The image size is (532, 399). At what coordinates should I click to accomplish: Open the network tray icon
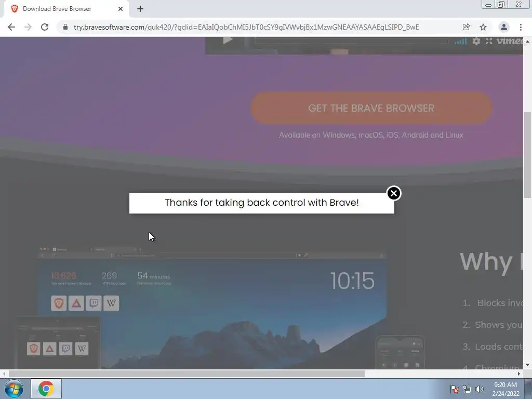pos(467,389)
